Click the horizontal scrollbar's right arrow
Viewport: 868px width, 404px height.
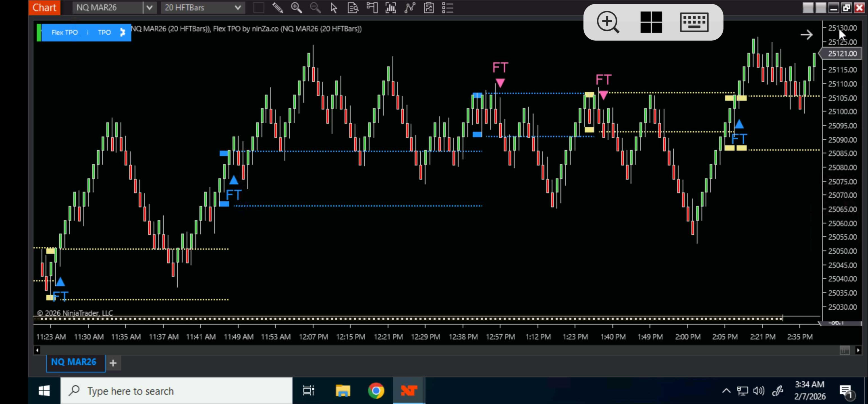(x=858, y=350)
